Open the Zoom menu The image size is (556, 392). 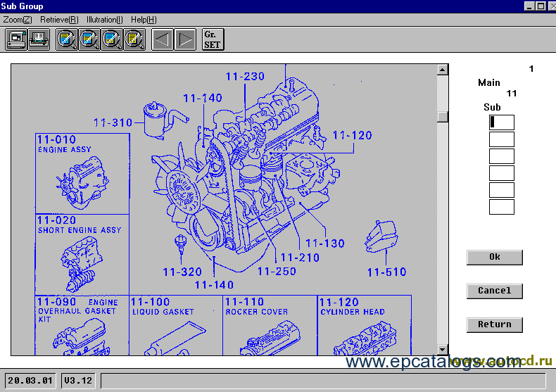(x=18, y=20)
